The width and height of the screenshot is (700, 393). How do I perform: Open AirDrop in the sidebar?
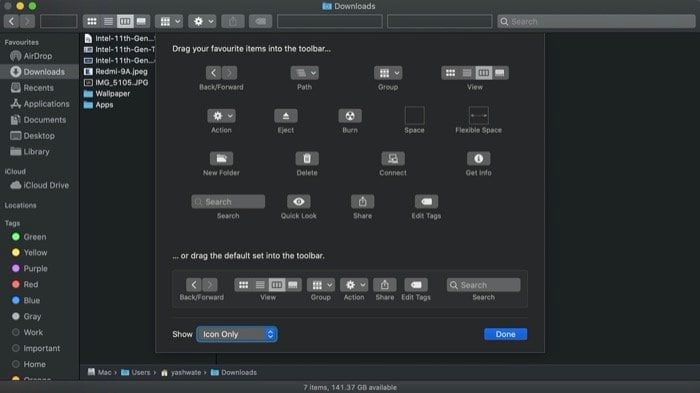[x=39, y=56]
